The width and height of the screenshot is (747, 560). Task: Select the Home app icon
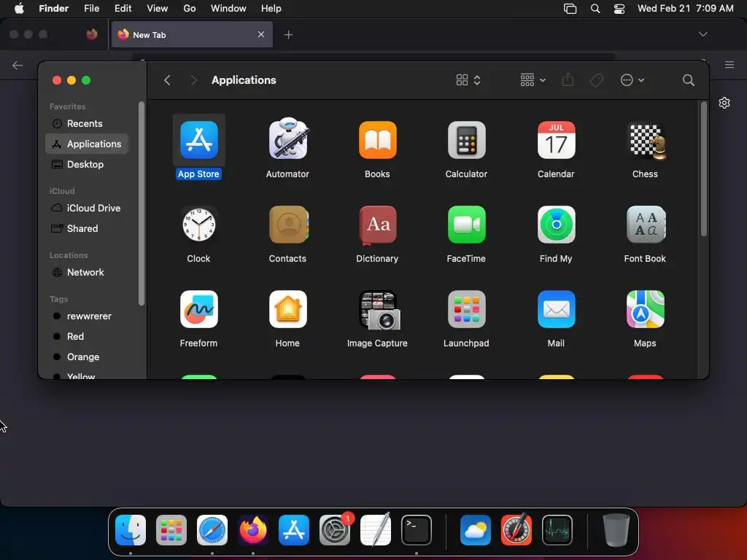(287, 309)
